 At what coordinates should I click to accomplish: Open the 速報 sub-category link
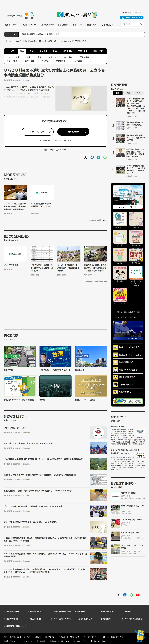(x=28, y=57)
